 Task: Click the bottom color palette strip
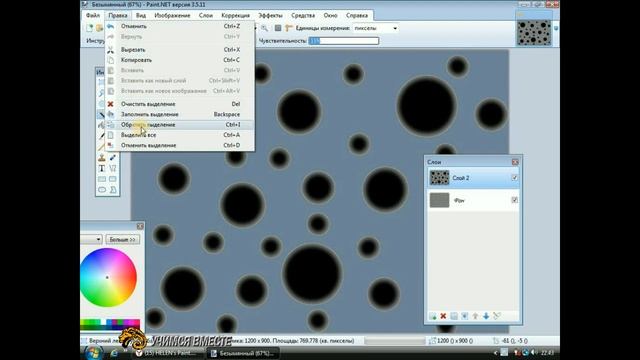pos(110,324)
